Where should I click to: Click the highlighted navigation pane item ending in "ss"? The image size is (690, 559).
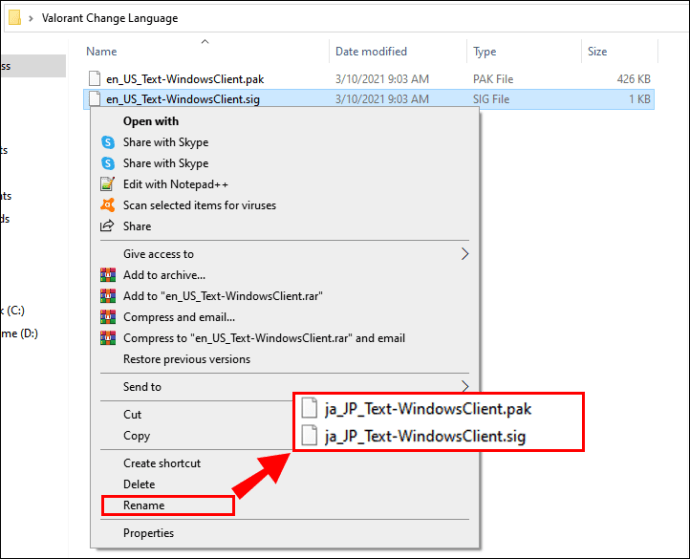point(33,66)
